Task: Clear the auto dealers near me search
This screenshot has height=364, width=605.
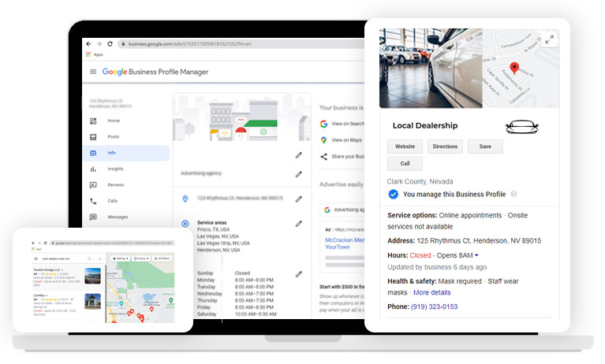Action: tap(99, 258)
